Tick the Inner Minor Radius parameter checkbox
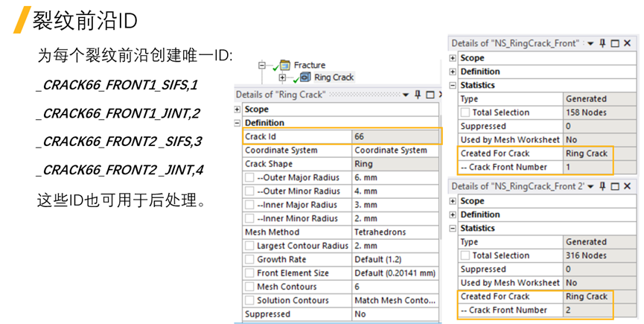This screenshot has height=324, width=644. point(249,218)
